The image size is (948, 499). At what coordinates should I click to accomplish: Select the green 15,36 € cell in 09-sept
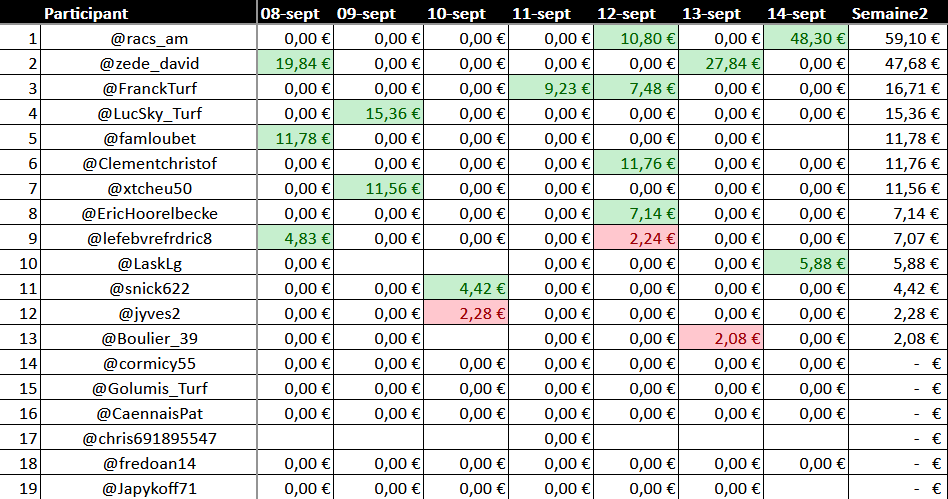(x=379, y=114)
